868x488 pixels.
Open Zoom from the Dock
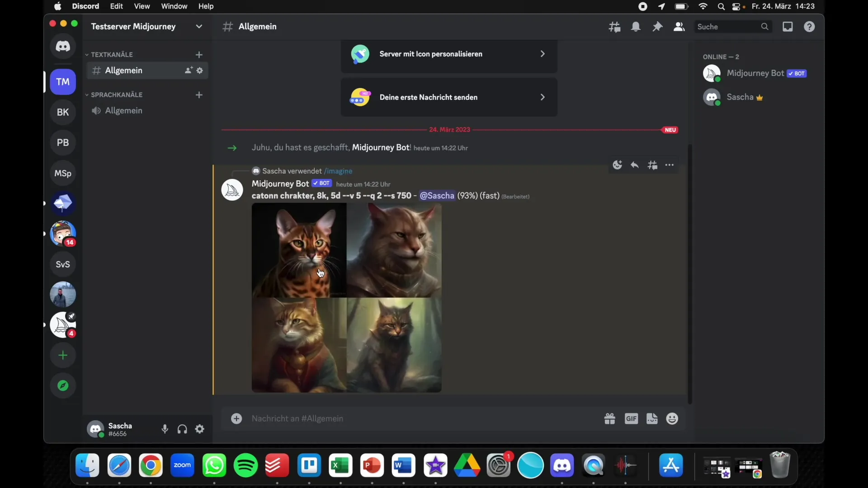pos(182,465)
